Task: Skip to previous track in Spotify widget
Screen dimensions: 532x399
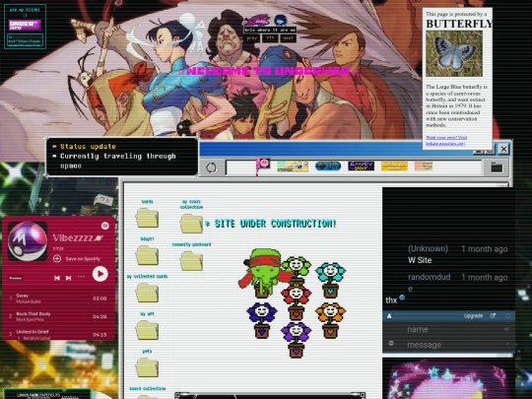Action: [57, 278]
